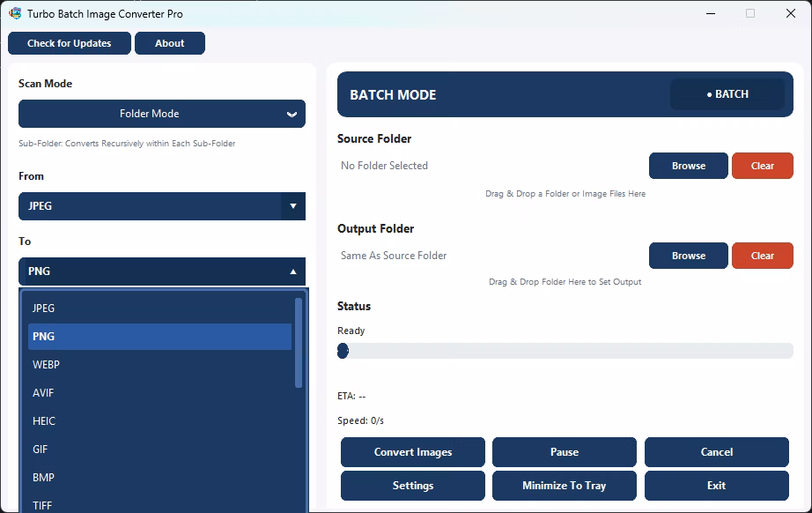
Task: Choose BMP as output format
Action: tap(159, 478)
